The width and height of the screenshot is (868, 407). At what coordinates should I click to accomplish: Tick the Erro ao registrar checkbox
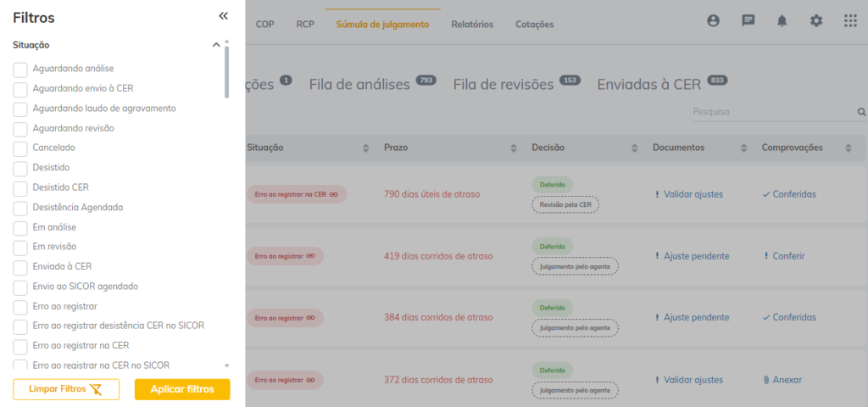tap(20, 306)
